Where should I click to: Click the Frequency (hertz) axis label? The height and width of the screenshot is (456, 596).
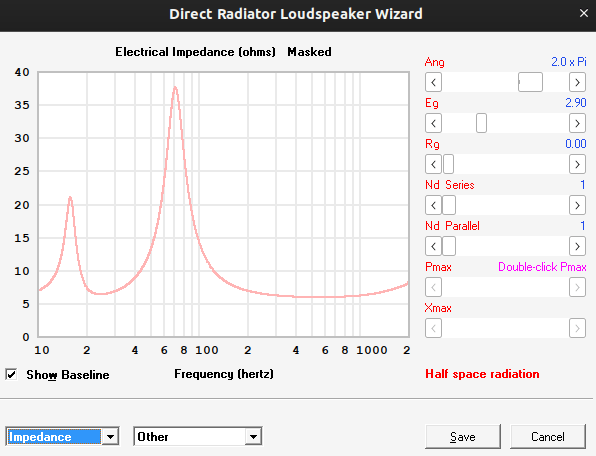(x=224, y=374)
